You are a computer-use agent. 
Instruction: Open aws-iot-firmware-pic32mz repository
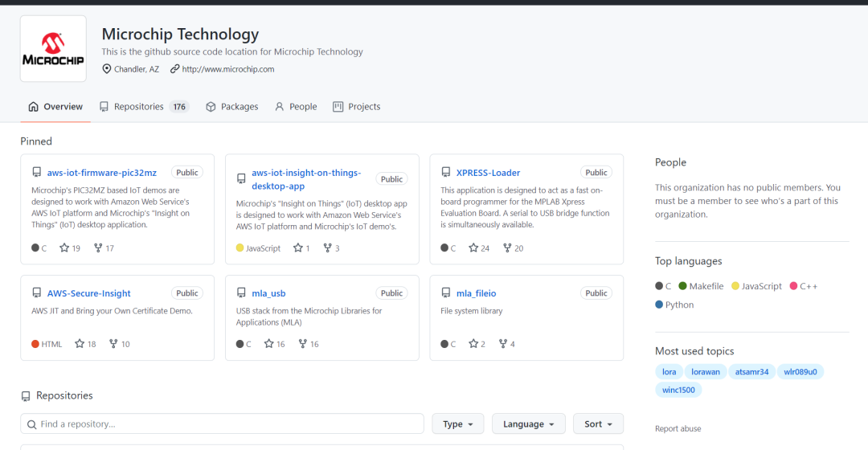[102, 173]
